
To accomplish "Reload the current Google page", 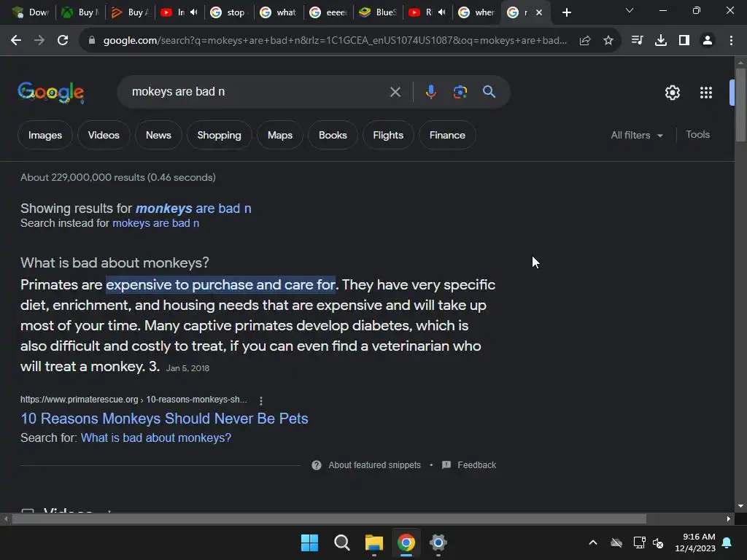I will click(63, 41).
